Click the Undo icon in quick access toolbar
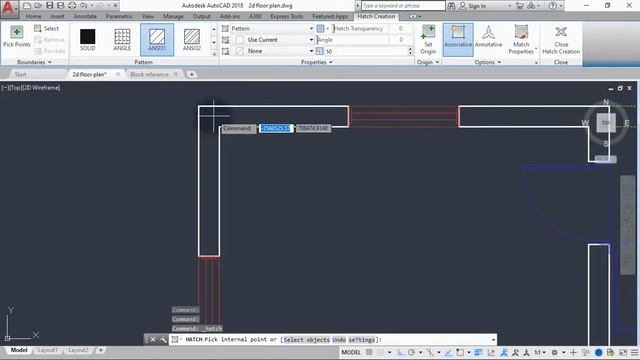 tap(83, 6)
